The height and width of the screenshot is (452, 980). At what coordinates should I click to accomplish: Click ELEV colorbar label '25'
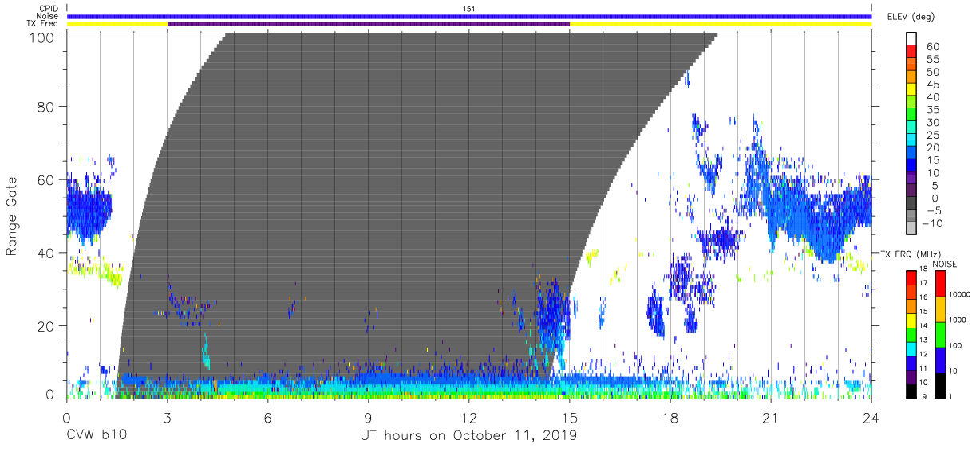[932, 136]
